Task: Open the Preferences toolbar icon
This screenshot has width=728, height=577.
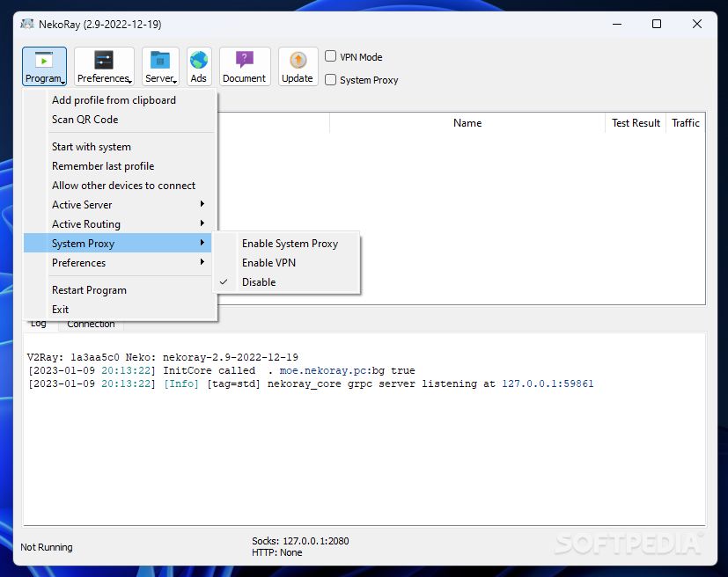Action: [104, 66]
